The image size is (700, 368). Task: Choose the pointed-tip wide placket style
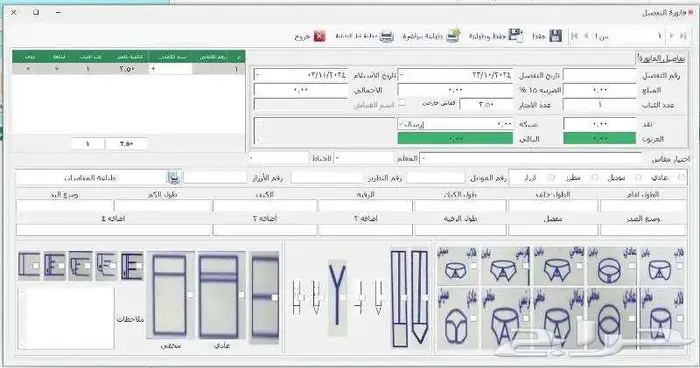(x=419, y=298)
